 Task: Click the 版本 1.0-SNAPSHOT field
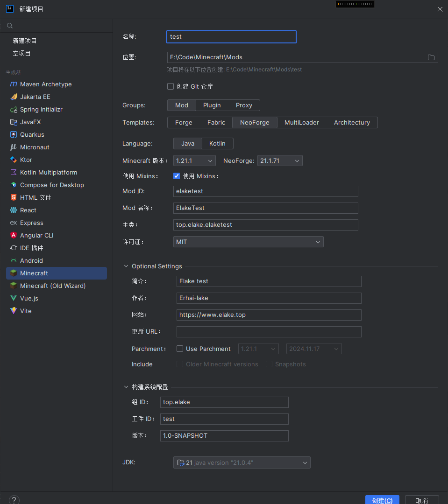click(x=224, y=436)
